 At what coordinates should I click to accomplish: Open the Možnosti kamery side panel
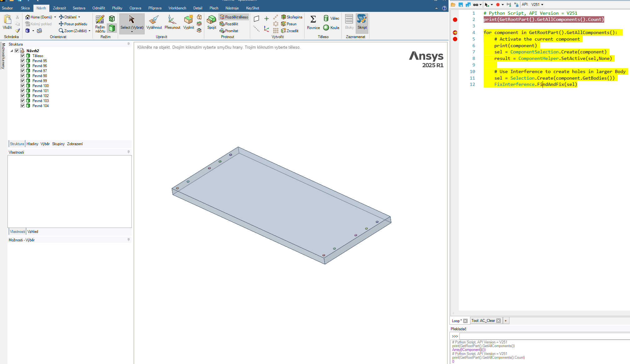click(x=3, y=56)
